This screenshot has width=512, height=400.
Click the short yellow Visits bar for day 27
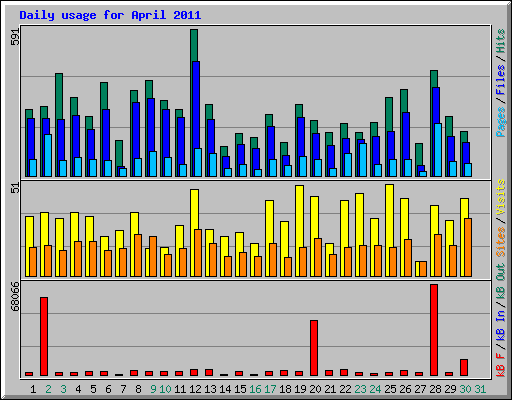click(417, 269)
